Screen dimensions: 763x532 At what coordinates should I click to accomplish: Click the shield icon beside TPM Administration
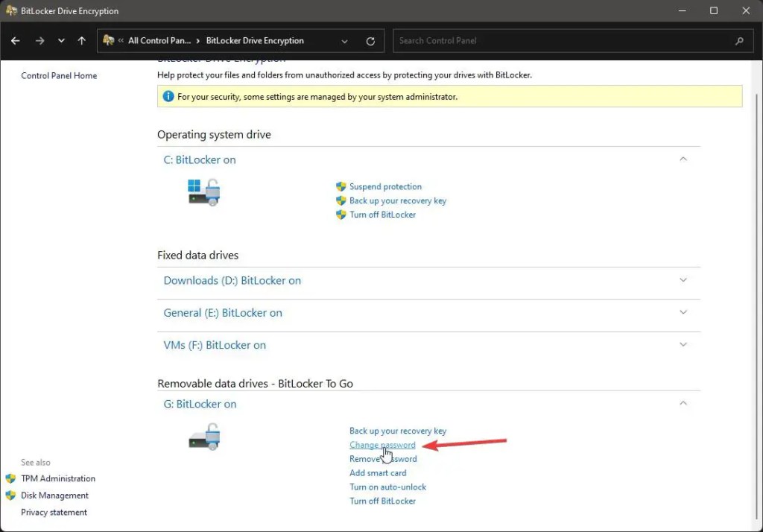tap(10, 478)
